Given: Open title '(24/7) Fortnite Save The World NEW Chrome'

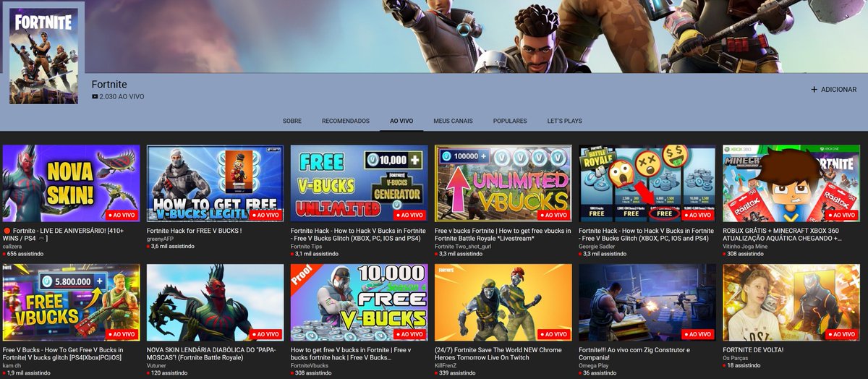Looking at the screenshot, I should click(500, 353).
